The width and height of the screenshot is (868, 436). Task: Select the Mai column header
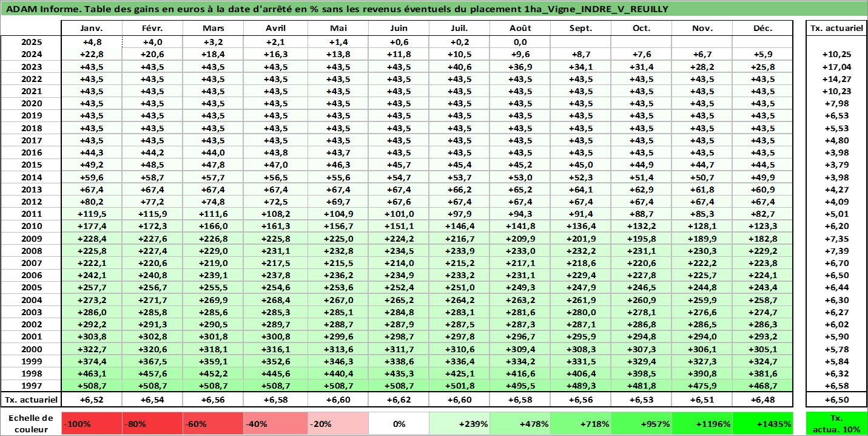[x=338, y=29]
